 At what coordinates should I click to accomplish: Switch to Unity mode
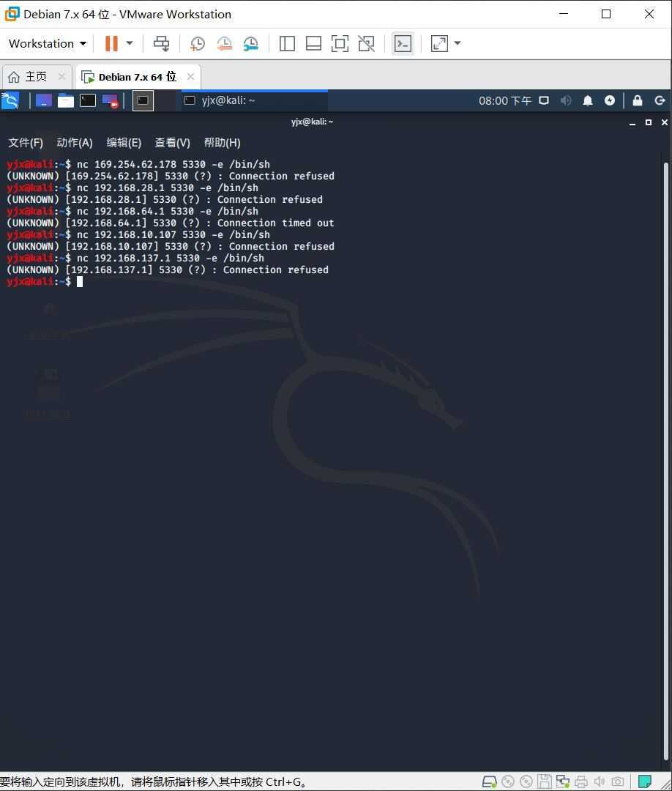(367, 43)
